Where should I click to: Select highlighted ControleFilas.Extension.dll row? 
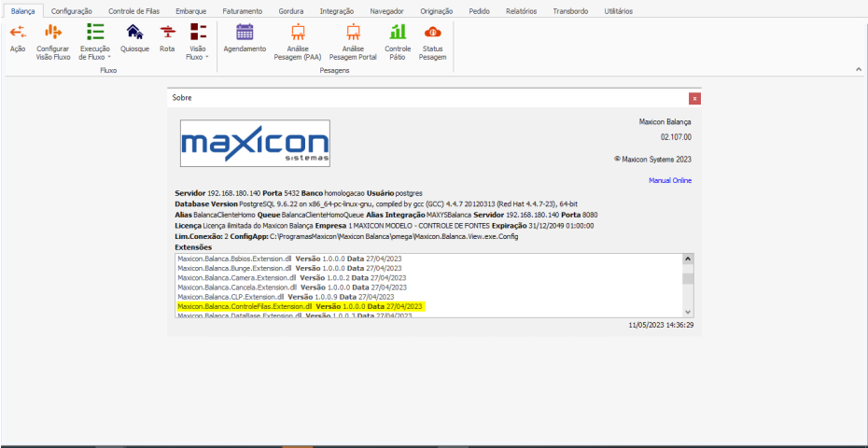[x=301, y=306]
